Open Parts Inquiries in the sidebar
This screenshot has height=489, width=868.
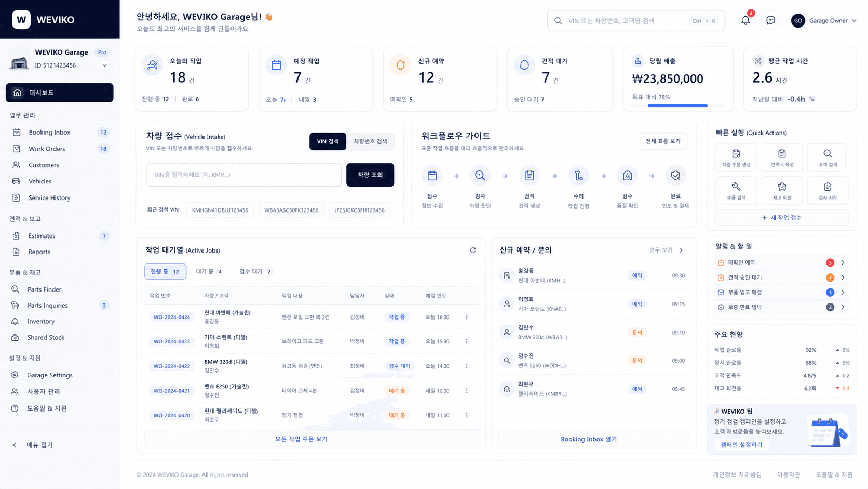click(59, 306)
